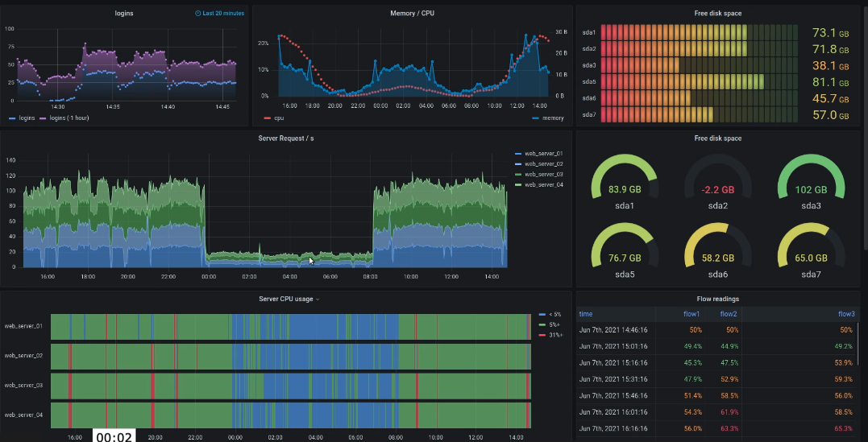
Task: Open the radial gauge Free disk space title
Action: pos(717,138)
